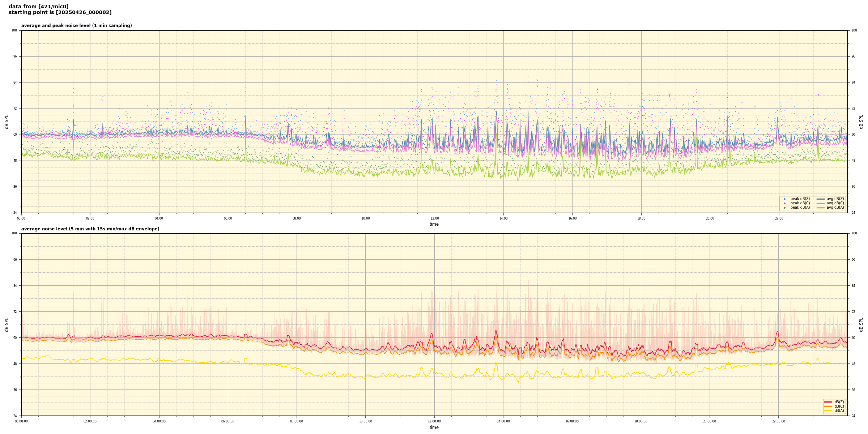Click the yellow dB(A) legend entry in the bottom chart
Image resolution: width=868 pixels, height=434 pixels.
click(829, 410)
